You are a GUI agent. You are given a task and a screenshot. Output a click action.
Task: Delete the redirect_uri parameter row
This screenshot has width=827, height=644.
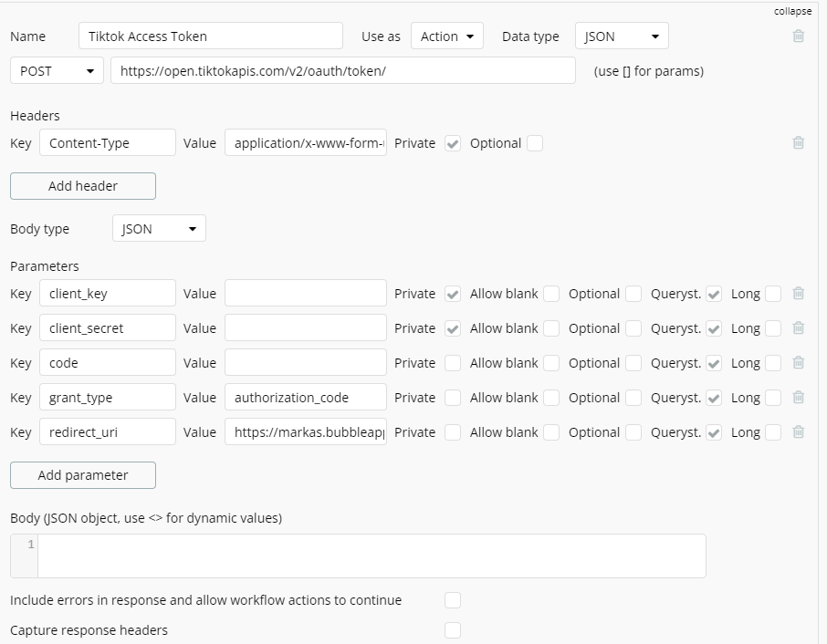(799, 432)
